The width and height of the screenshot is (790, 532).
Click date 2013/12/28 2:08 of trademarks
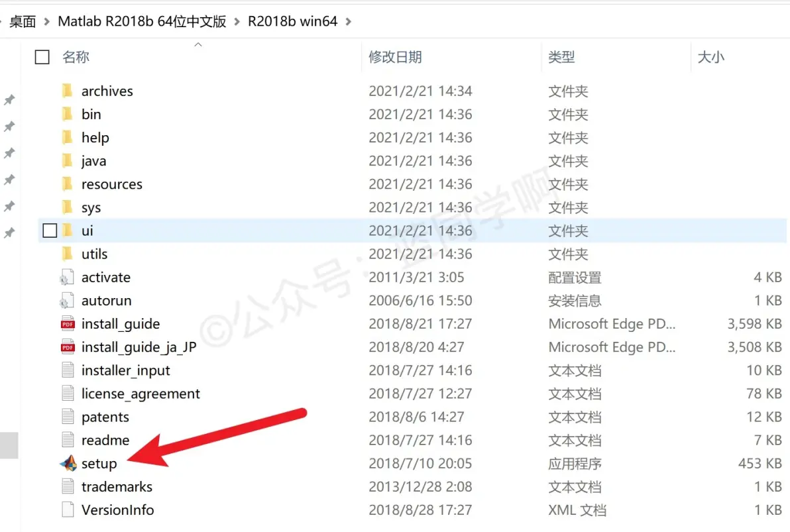click(420, 486)
